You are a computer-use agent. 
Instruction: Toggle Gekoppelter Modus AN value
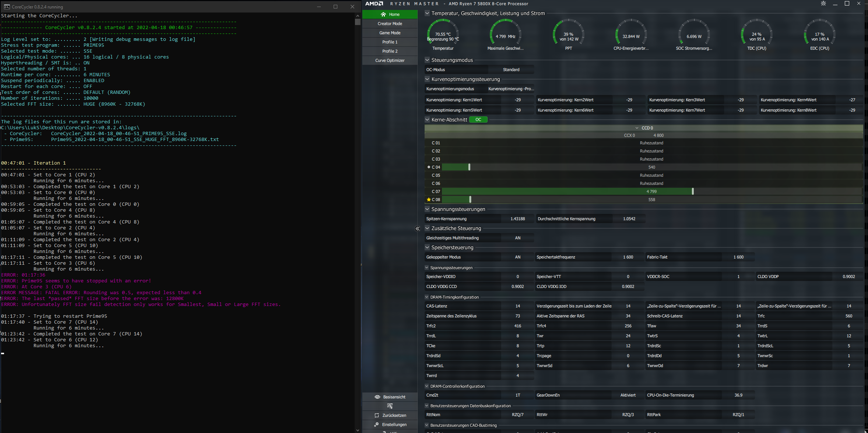(x=517, y=257)
